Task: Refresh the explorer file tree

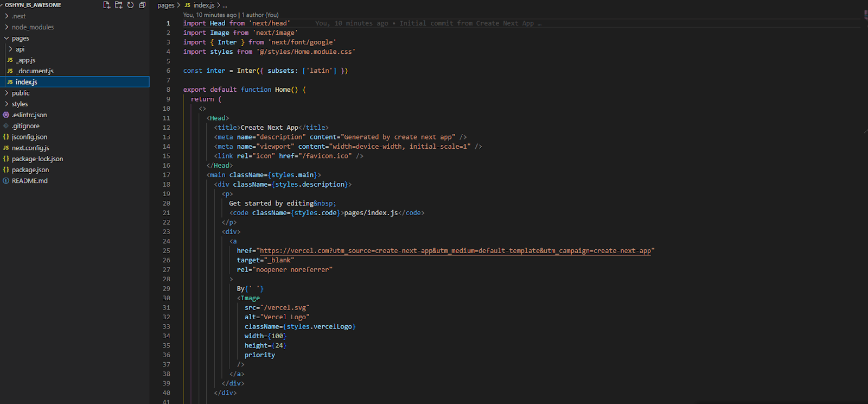Action: [x=130, y=5]
